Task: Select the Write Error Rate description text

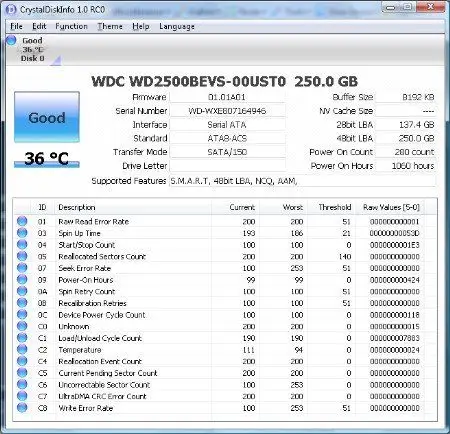Action: [x=86, y=408]
